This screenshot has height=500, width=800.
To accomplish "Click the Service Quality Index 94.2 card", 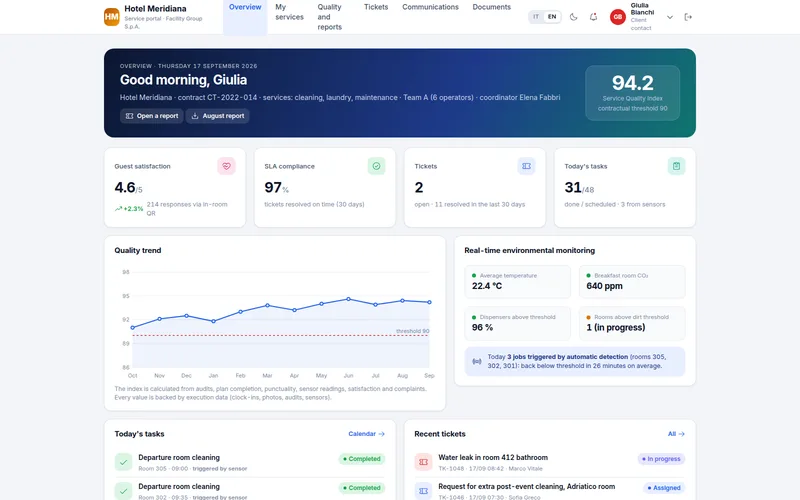I will coord(633,93).
